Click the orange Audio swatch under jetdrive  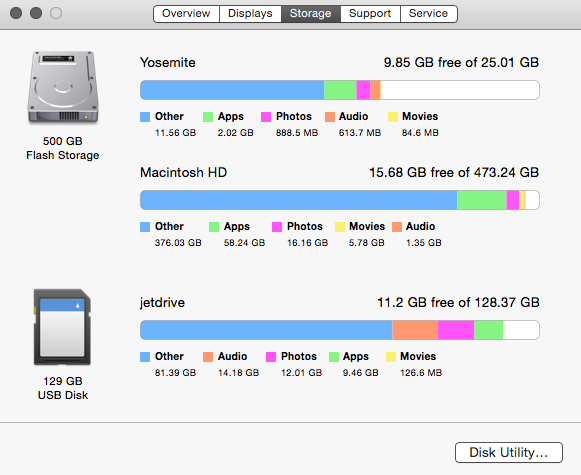pos(208,357)
